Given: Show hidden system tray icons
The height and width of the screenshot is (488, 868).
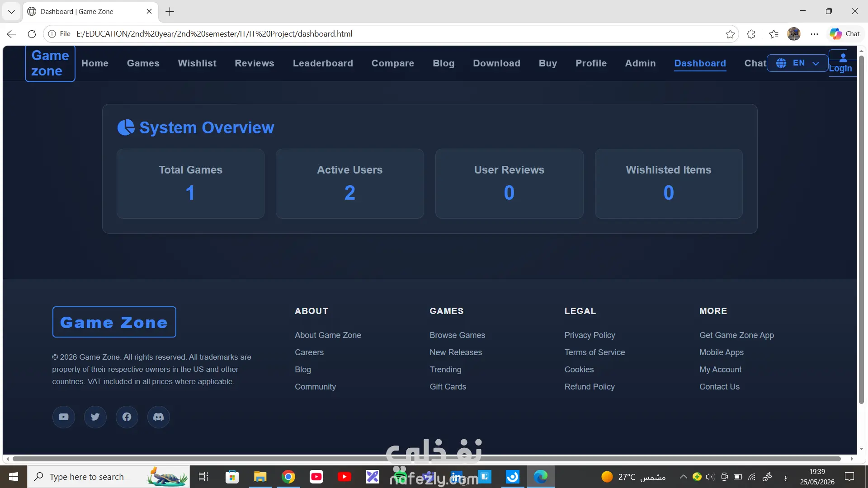Looking at the screenshot, I should 684,477.
